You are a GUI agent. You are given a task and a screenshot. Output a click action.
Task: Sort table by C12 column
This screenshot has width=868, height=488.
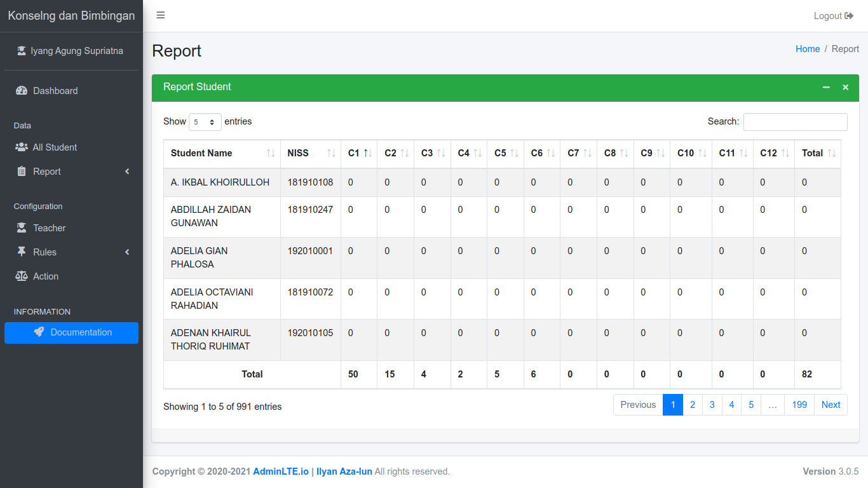(x=774, y=154)
